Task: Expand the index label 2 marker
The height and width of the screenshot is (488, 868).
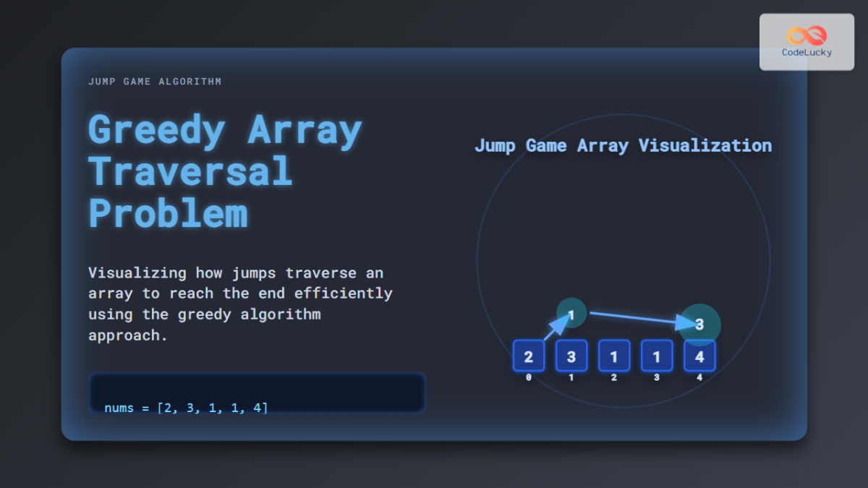Action: coord(613,377)
